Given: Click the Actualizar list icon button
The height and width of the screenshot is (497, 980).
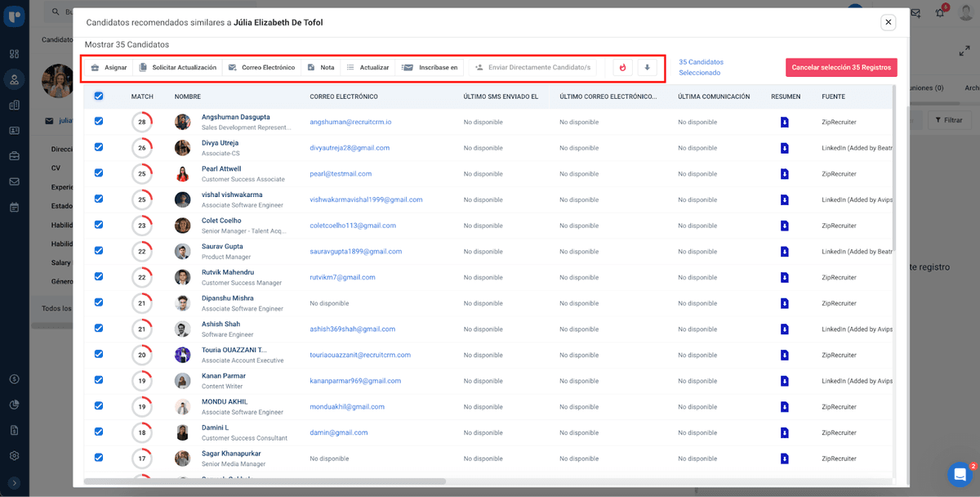Looking at the screenshot, I should coord(367,68).
